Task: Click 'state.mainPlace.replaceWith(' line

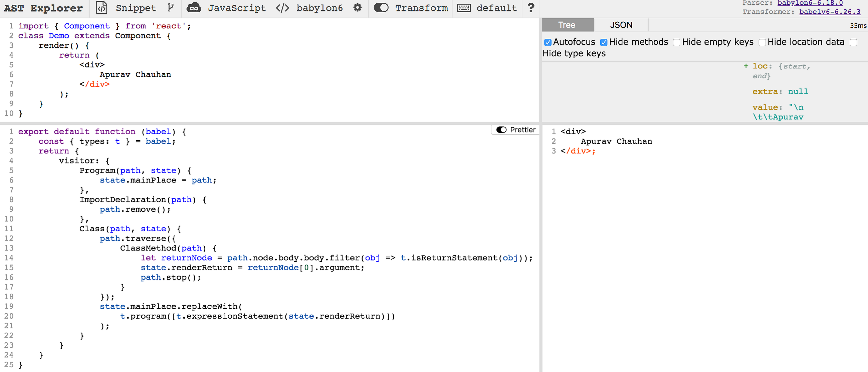Action: pos(171,306)
